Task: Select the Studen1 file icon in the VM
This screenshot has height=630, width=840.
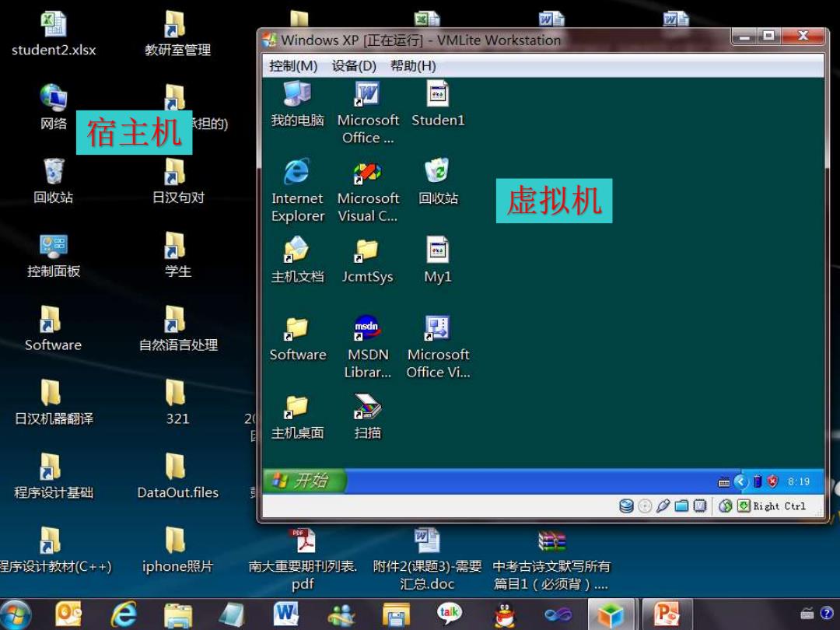Action: point(438,104)
